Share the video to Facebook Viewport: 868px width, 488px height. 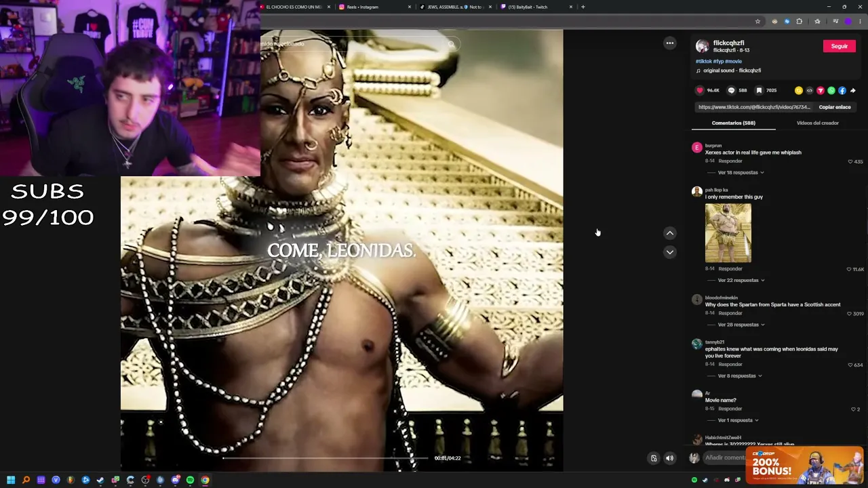842,90
